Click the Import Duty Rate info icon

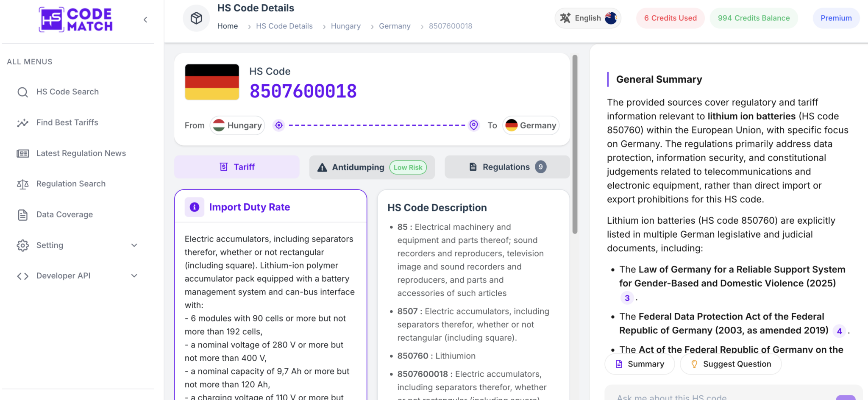pos(195,207)
